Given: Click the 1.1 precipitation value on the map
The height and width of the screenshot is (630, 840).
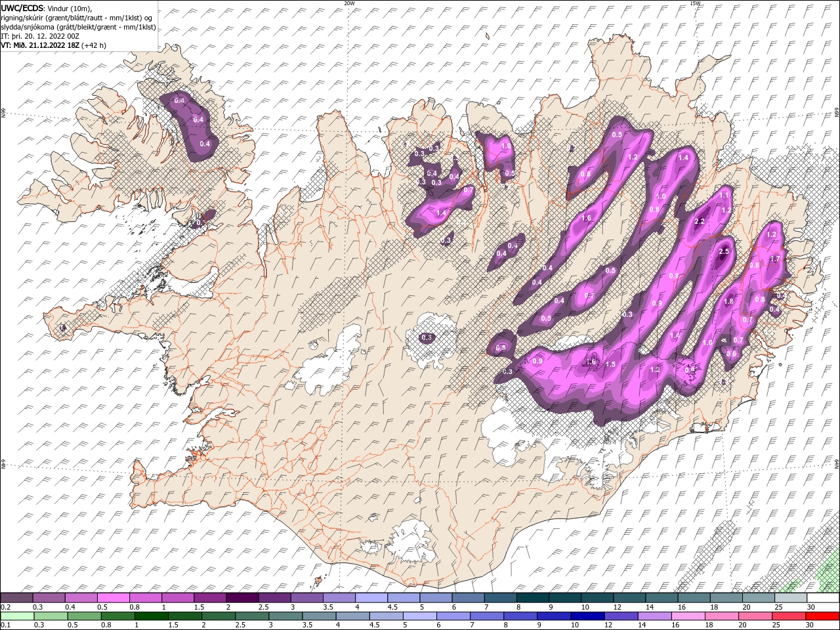Looking at the screenshot, I should [x=724, y=196].
